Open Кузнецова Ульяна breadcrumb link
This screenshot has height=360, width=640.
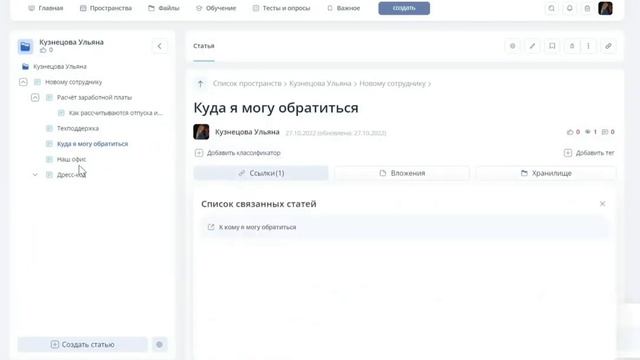pyautogui.click(x=320, y=84)
